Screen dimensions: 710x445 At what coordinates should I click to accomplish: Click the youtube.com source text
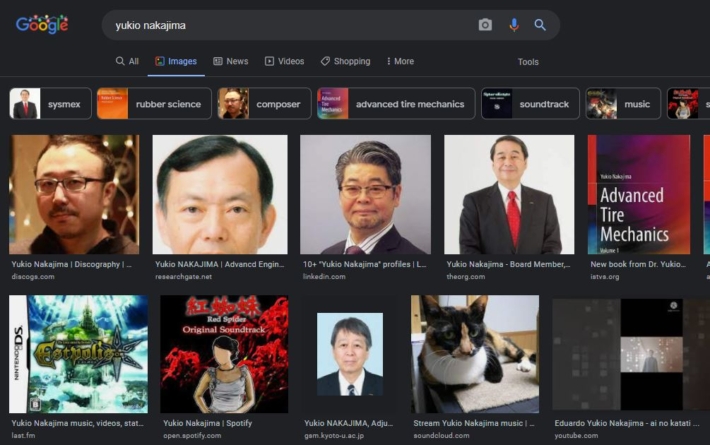(x=576, y=435)
